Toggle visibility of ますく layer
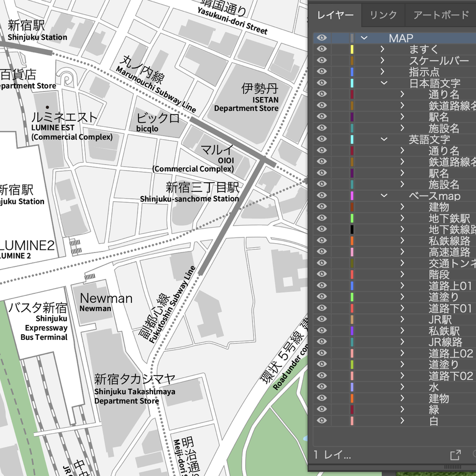This screenshot has height=476, width=476. pyautogui.click(x=322, y=49)
